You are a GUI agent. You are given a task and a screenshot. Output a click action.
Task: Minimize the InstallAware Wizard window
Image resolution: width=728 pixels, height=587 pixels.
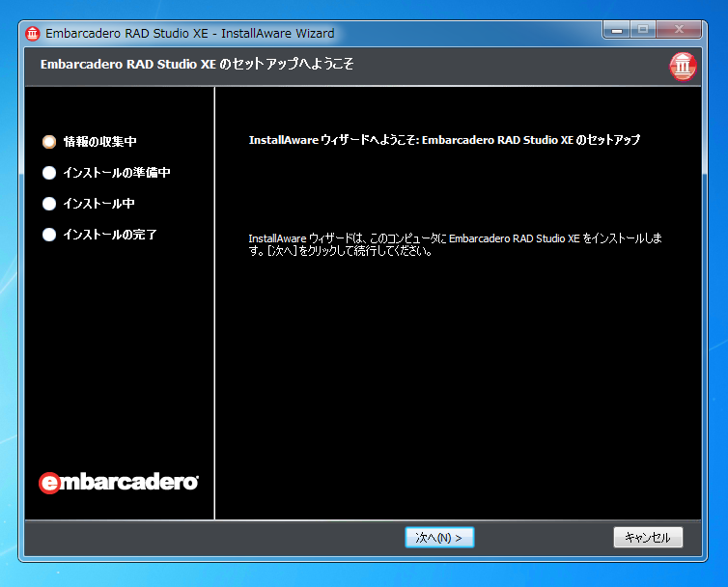pyautogui.click(x=617, y=30)
